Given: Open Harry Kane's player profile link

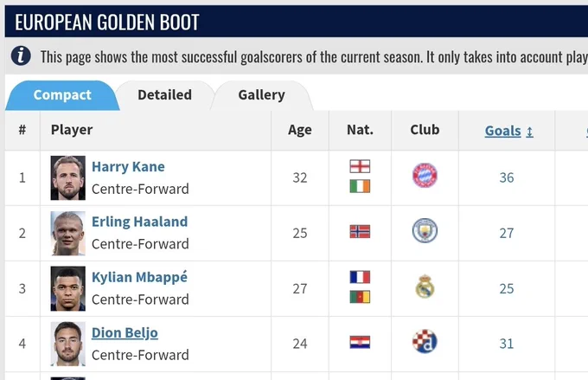Looking at the screenshot, I should pos(128,167).
